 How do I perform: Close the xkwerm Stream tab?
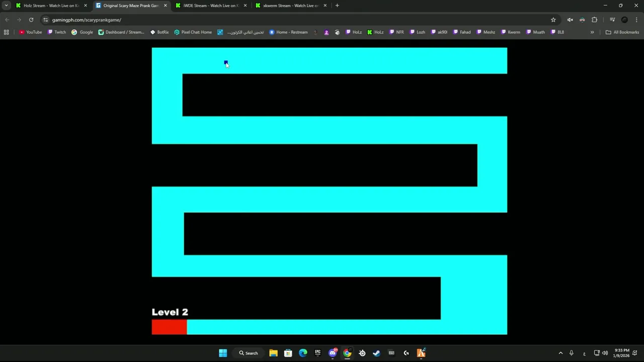[x=325, y=6]
